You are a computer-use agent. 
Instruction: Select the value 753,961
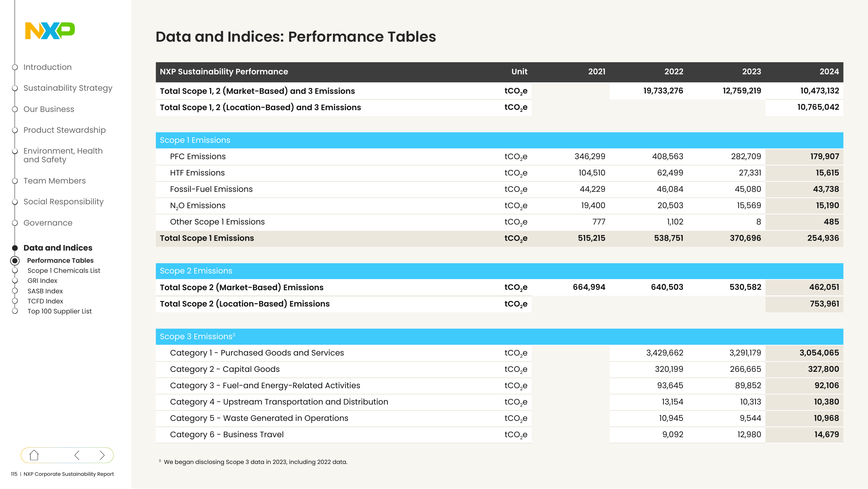824,304
